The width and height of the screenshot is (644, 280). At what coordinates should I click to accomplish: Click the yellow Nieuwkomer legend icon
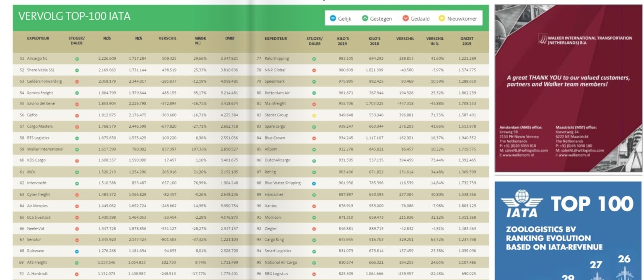[442, 18]
